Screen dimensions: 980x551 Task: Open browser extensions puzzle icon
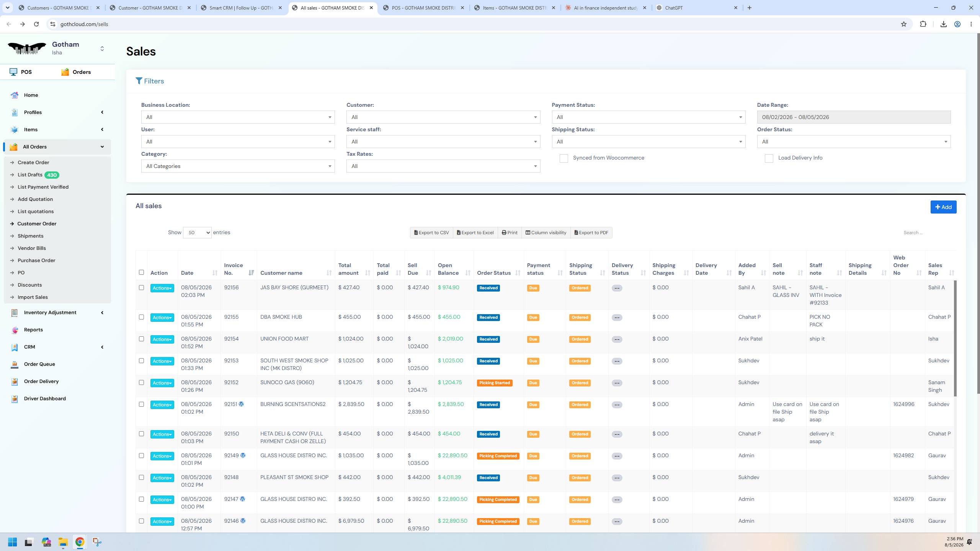coord(923,24)
